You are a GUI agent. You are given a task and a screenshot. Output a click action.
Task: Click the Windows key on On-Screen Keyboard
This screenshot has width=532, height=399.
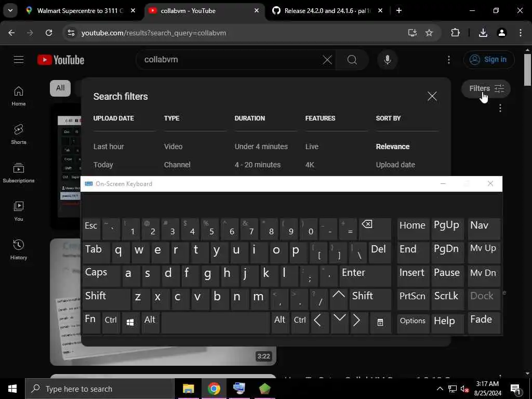coord(130,322)
